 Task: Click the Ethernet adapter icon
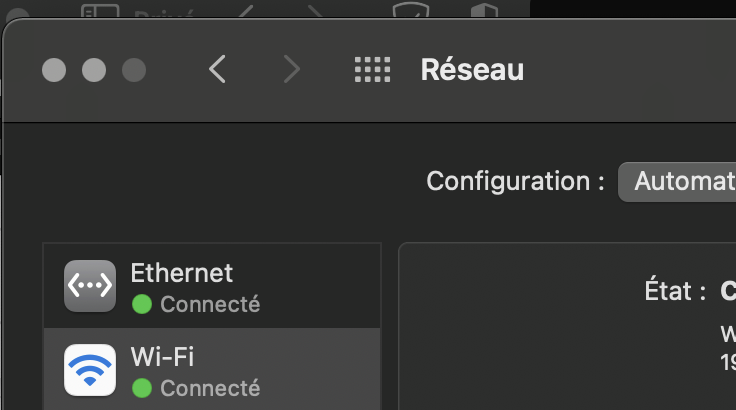(x=90, y=286)
